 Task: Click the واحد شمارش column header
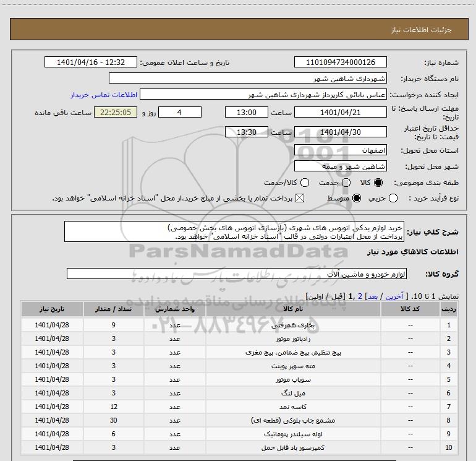point(175,309)
